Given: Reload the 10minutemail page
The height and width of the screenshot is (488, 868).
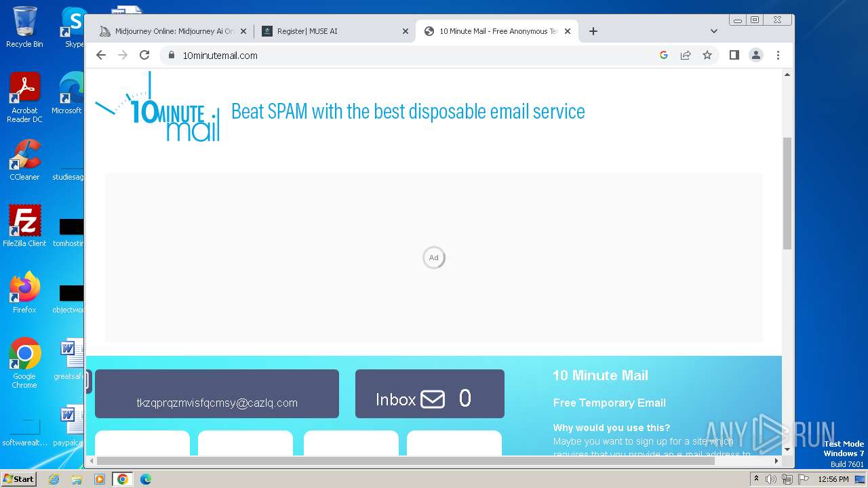Looking at the screenshot, I should tap(144, 56).
